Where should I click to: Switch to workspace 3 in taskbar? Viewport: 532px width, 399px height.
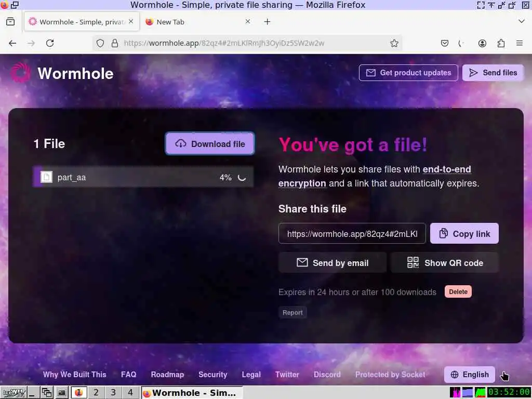coord(113,393)
